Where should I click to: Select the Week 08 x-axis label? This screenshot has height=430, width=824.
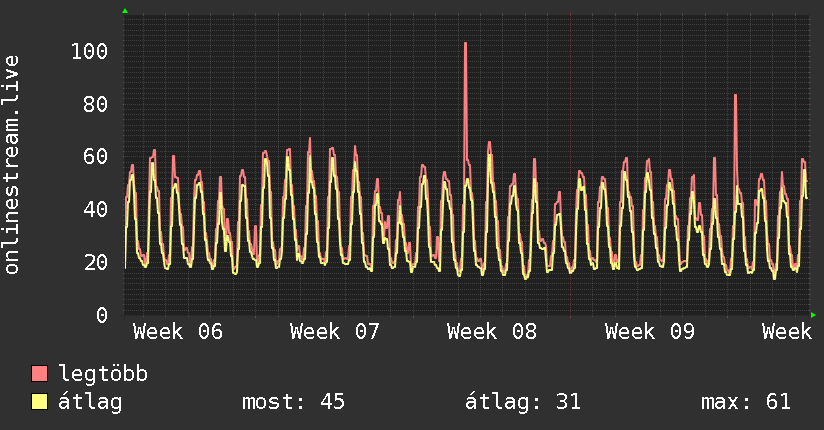coord(492,332)
